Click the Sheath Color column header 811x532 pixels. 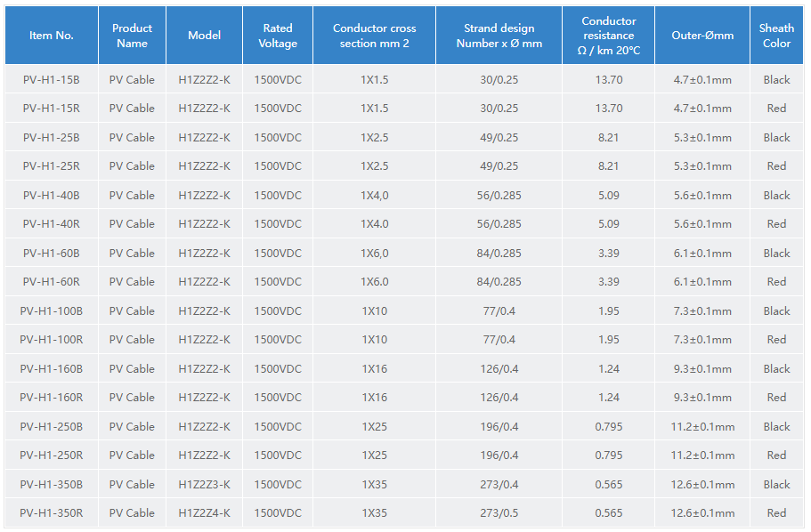coord(776,36)
